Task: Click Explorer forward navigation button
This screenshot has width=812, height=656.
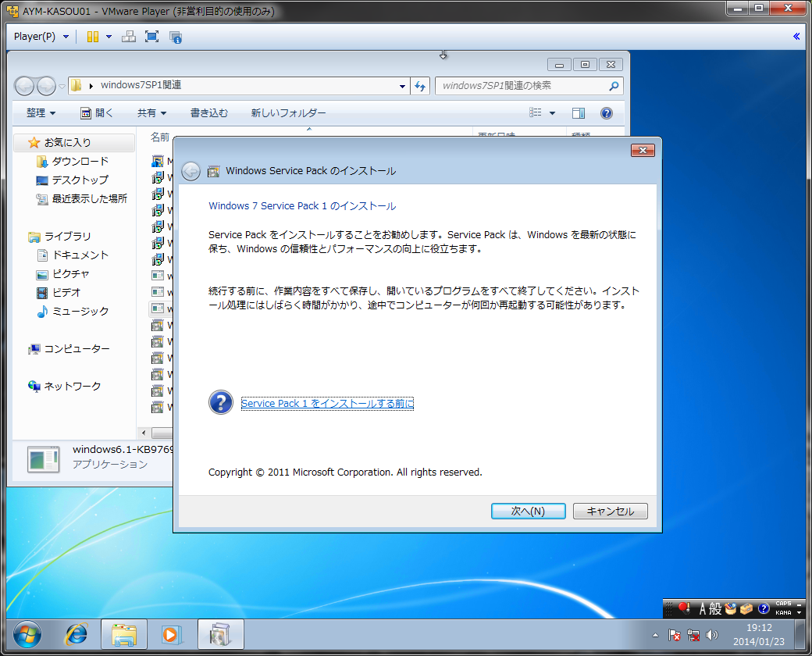Action: click(x=46, y=86)
